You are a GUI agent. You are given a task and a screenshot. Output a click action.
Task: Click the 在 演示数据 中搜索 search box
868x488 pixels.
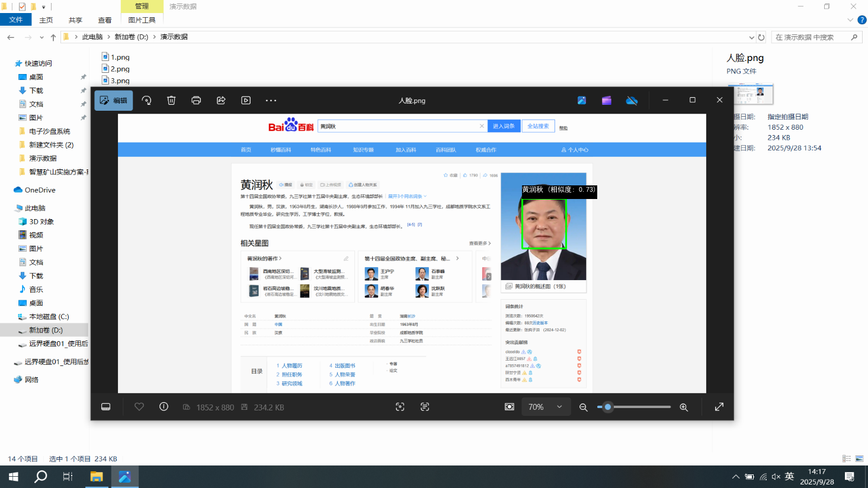pyautogui.click(x=812, y=37)
